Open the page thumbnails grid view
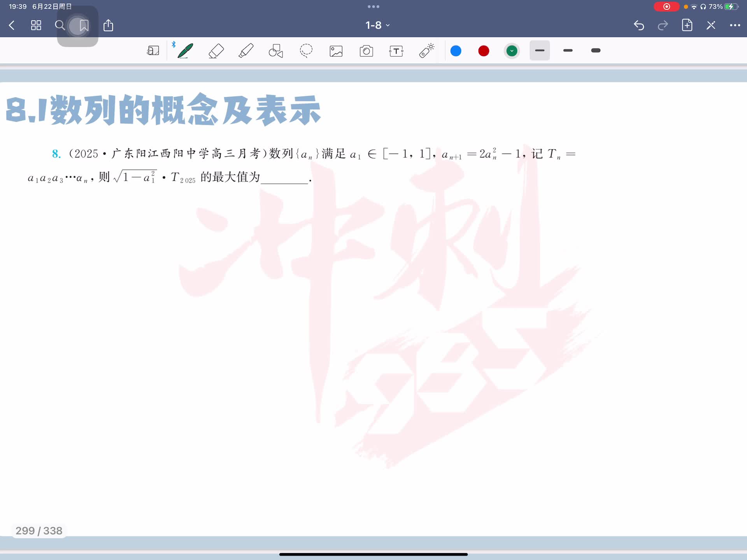Viewport: 747px width, 560px height. click(x=36, y=26)
